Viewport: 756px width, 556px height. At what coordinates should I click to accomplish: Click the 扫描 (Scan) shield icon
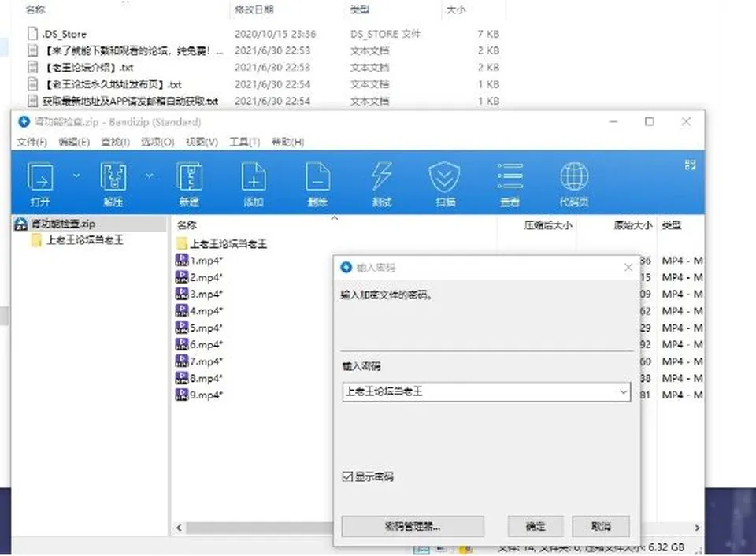click(444, 177)
